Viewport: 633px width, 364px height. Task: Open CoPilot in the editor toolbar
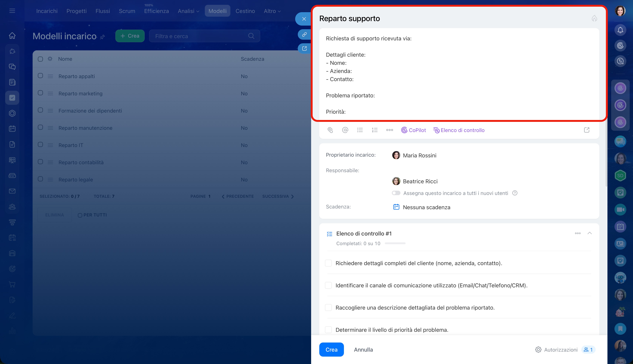pyautogui.click(x=414, y=130)
